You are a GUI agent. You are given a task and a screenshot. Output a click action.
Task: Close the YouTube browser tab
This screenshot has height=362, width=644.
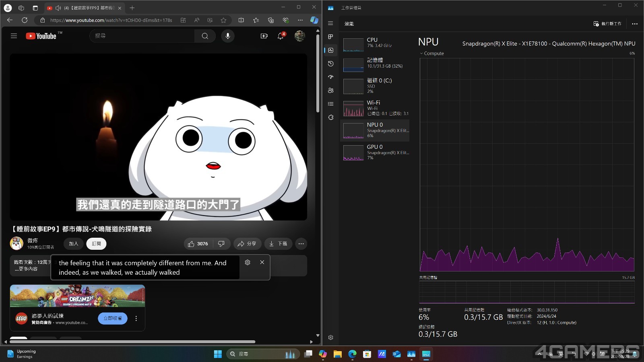coord(120,8)
